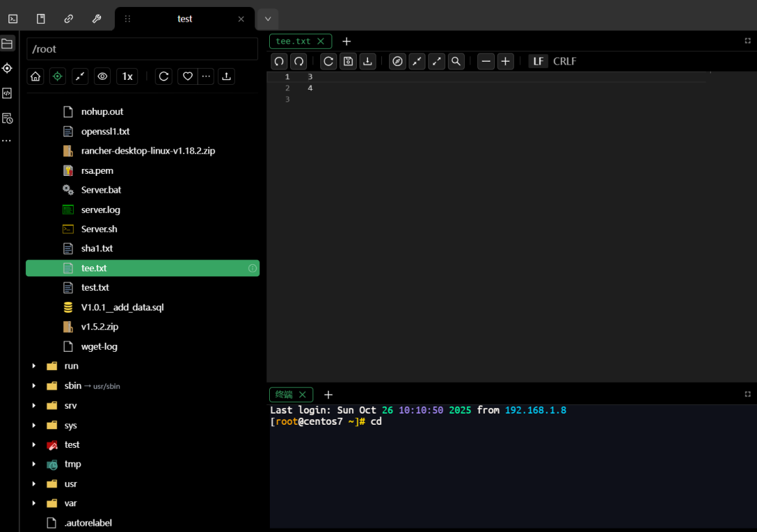Image resolution: width=757 pixels, height=532 pixels.
Task: Download the file from editor toolbar
Action: tap(368, 61)
